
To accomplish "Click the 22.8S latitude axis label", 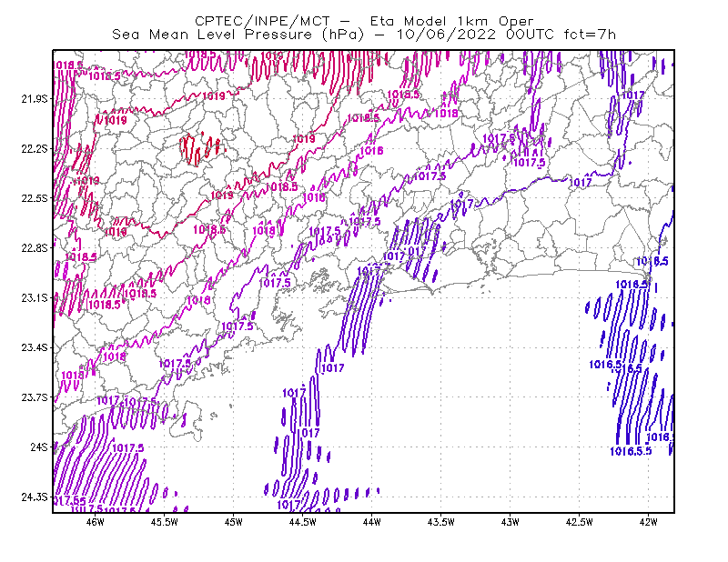I will point(35,248).
